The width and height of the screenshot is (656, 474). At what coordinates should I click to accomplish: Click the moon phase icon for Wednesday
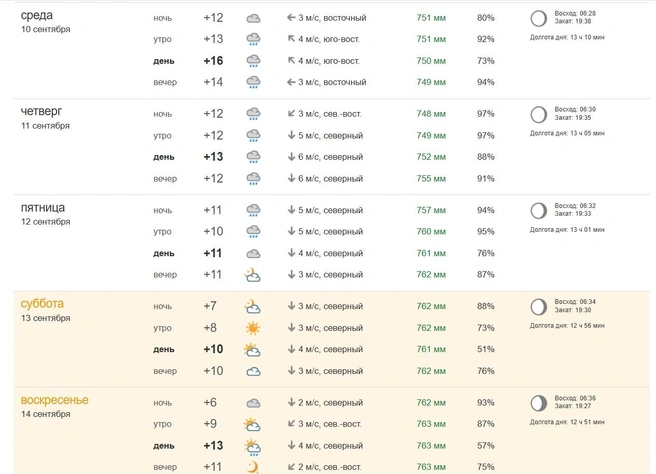coord(538,18)
